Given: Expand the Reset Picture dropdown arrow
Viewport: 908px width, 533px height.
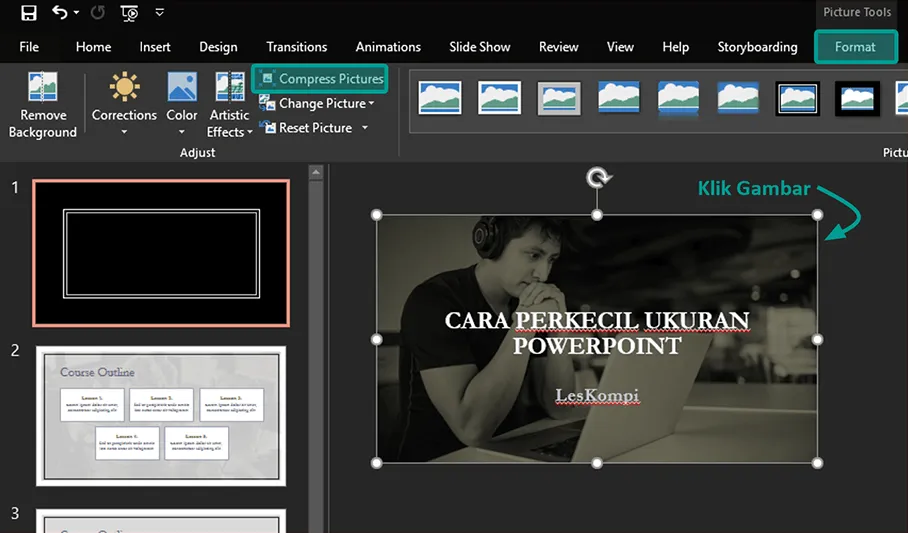Looking at the screenshot, I should pyautogui.click(x=365, y=128).
